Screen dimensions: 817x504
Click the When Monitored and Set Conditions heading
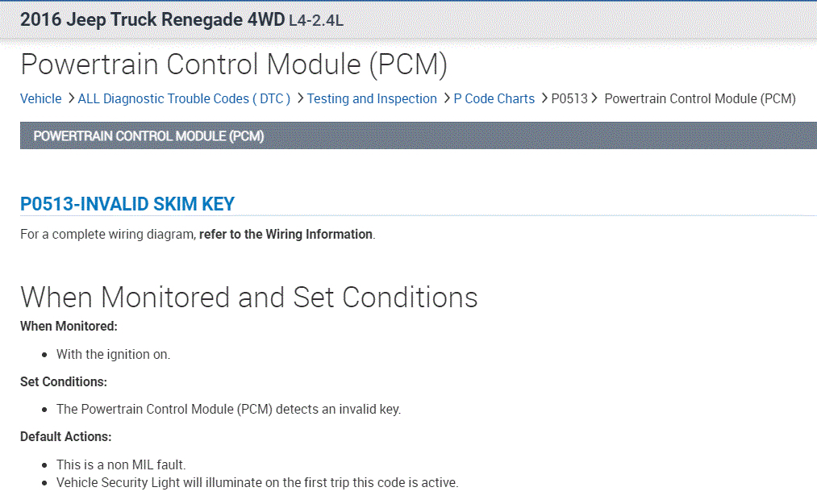[248, 297]
